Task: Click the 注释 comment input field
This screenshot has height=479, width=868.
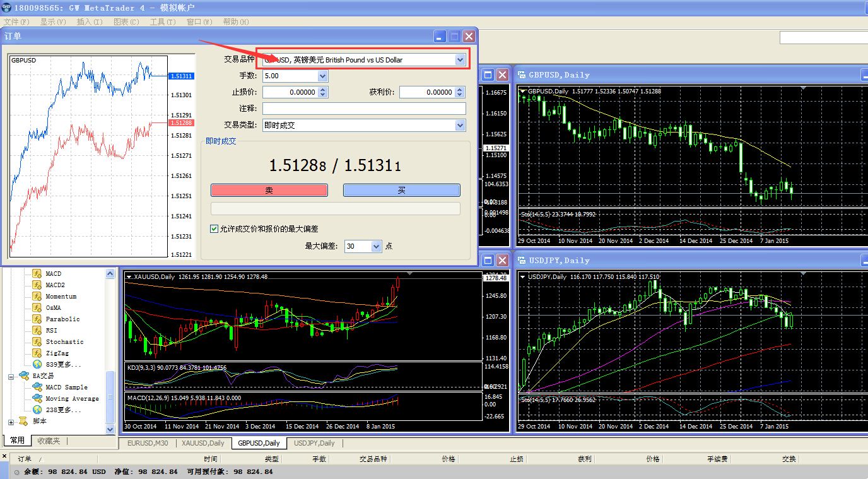Action: coord(364,109)
